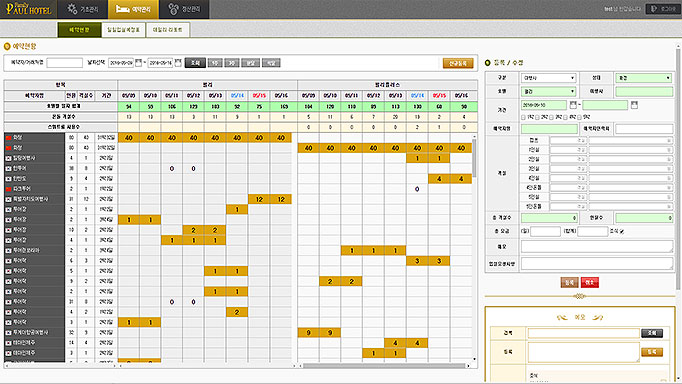Click the 조회 button in the memo panel
Image resolution: width=682 pixels, height=384 pixels.
pyautogui.click(x=652, y=333)
